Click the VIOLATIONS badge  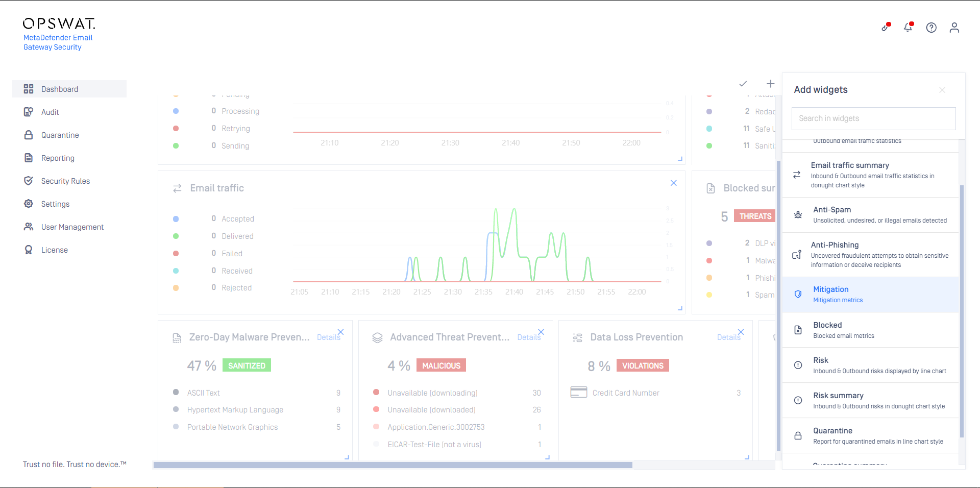(643, 365)
